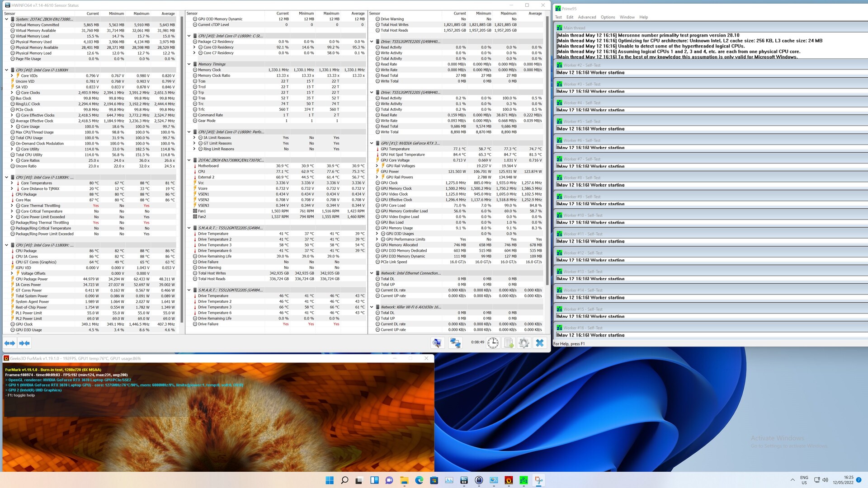This screenshot has width=868, height=488.
Task: Expand the Core Clocks row
Action: pyautogui.click(x=12, y=93)
